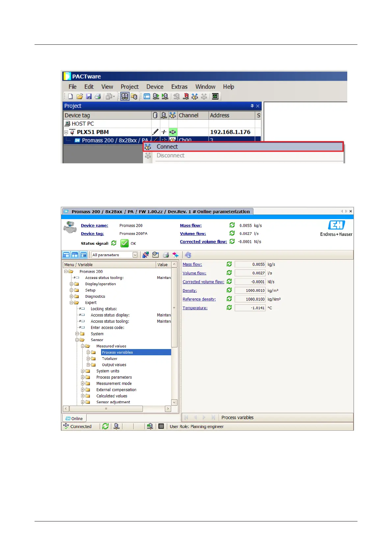Viewport: 392px width, 554px height.
Task: Click the device download icon in status bar
Action: [150, 426]
